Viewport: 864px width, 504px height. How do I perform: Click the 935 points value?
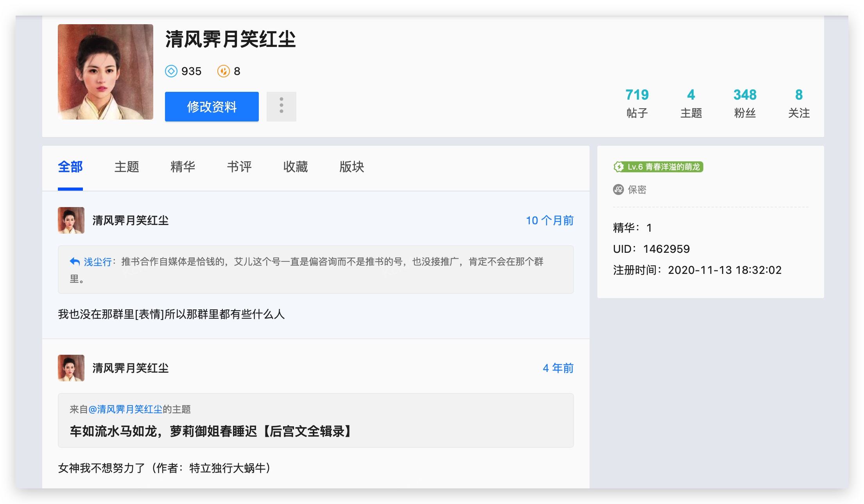pos(192,71)
